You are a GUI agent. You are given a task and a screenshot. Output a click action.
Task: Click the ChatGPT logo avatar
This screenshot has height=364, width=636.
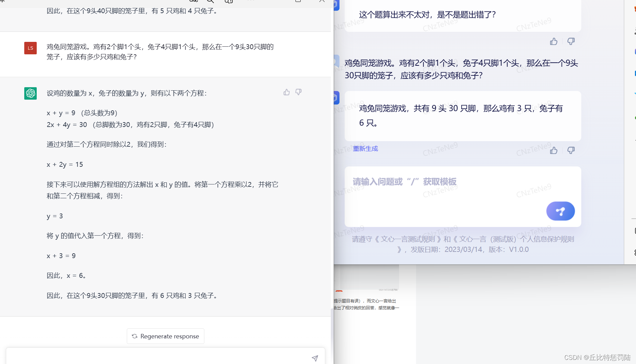pyautogui.click(x=30, y=93)
